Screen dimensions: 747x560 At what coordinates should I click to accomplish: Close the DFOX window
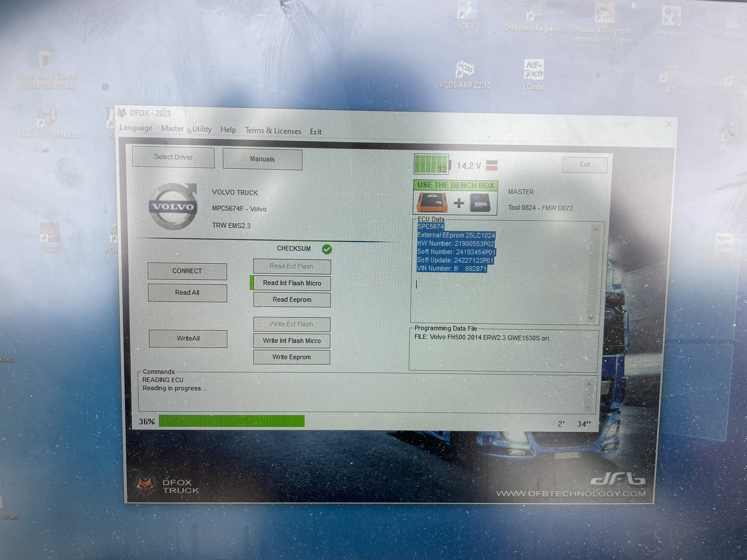click(669, 124)
